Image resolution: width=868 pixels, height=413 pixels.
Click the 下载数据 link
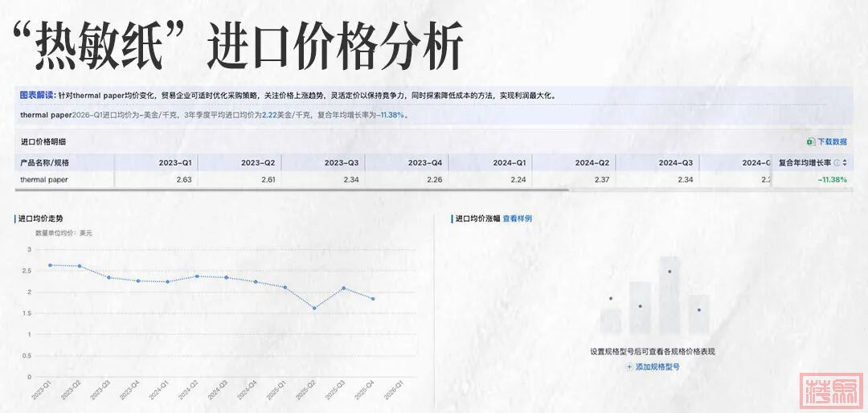pos(832,141)
